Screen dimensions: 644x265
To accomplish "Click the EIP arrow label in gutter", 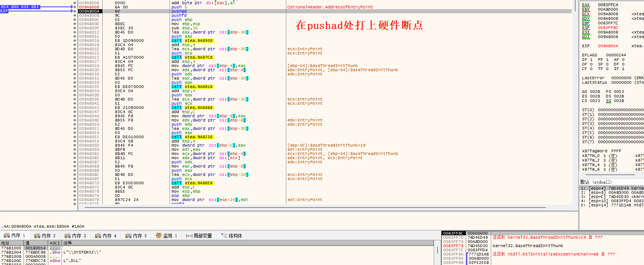I will [x=4, y=11].
